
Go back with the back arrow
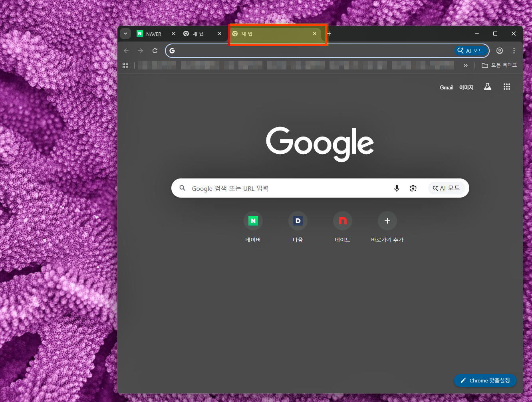(127, 51)
